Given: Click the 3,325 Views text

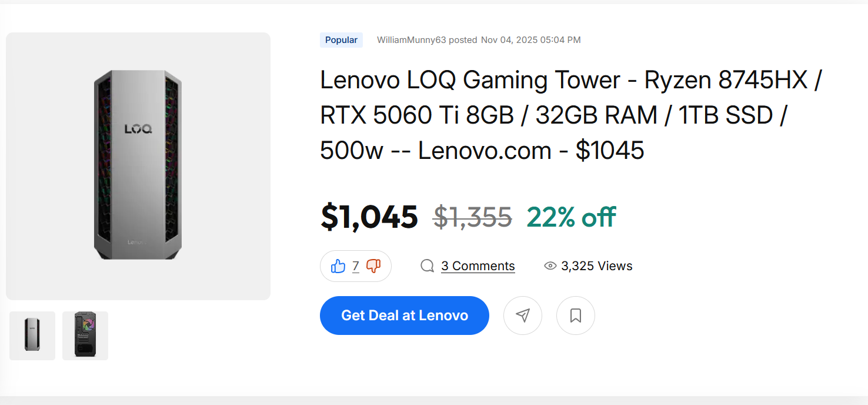Looking at the screenshot, I should (596, 266).
